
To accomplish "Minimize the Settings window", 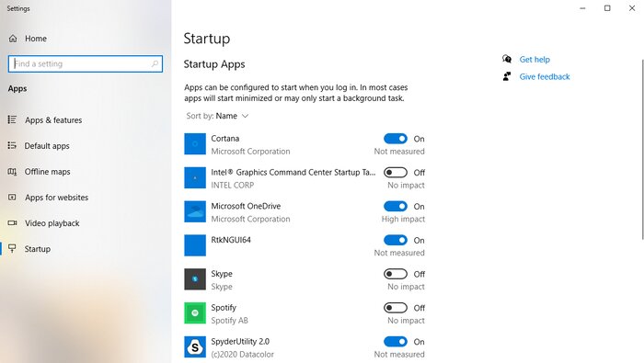I will click(582, 8).
